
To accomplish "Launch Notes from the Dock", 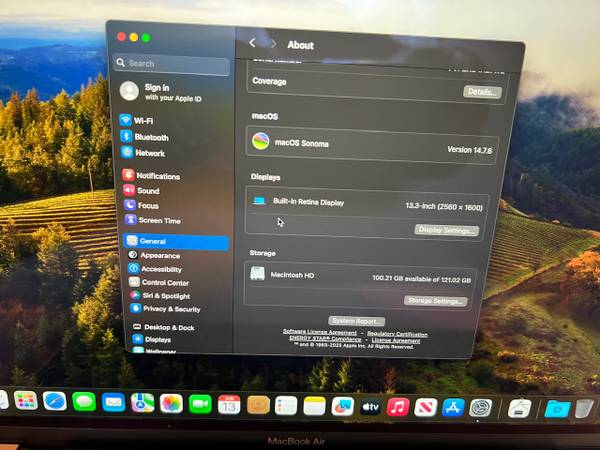I will (314, 406).
